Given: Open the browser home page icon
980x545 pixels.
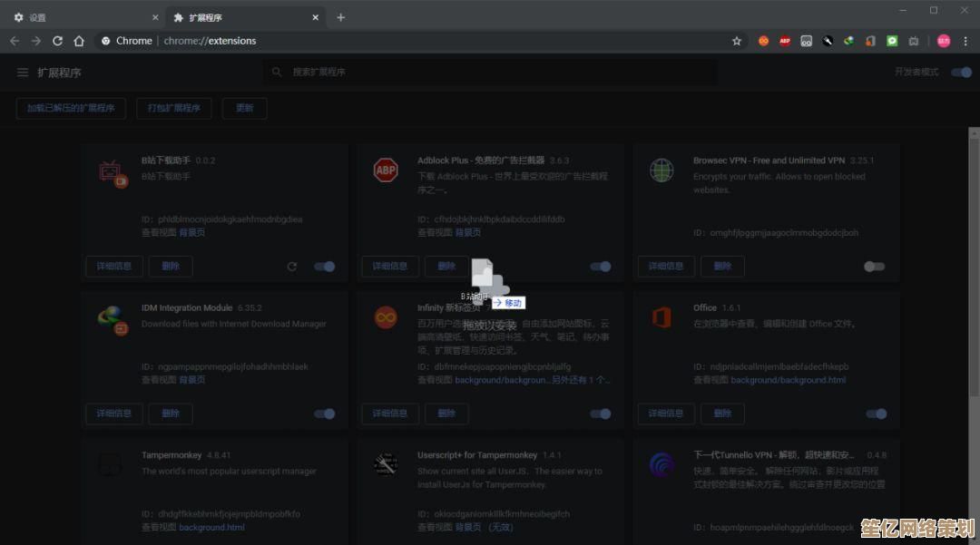Looking at the screenshot, I should (79, 41).
